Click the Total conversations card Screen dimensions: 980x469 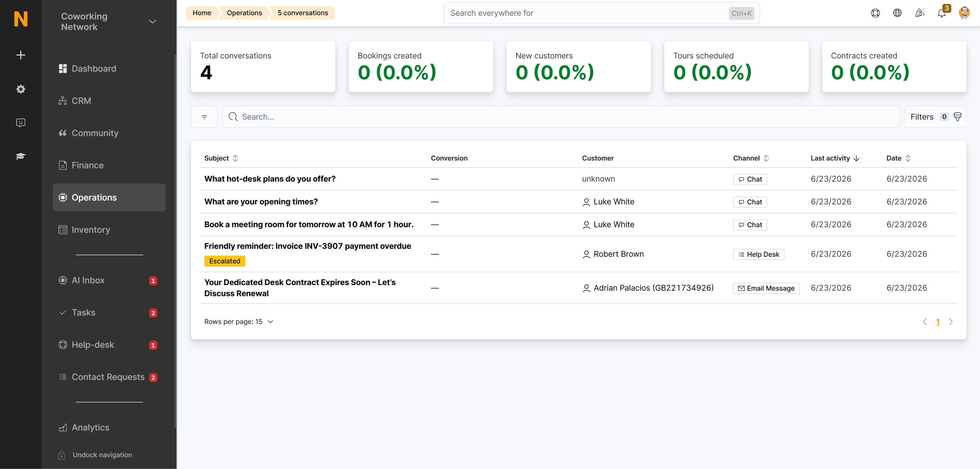pyautogui.click(x=263, y=67)
